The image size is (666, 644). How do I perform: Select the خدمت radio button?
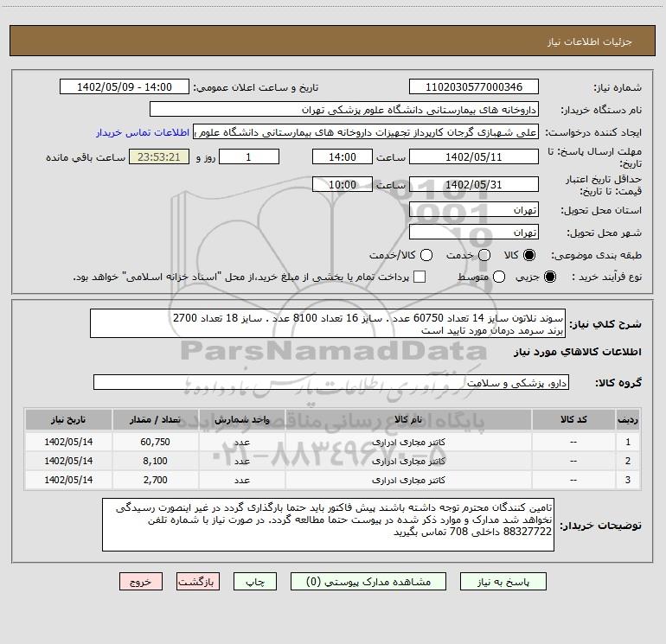click(x=484, y=255)
